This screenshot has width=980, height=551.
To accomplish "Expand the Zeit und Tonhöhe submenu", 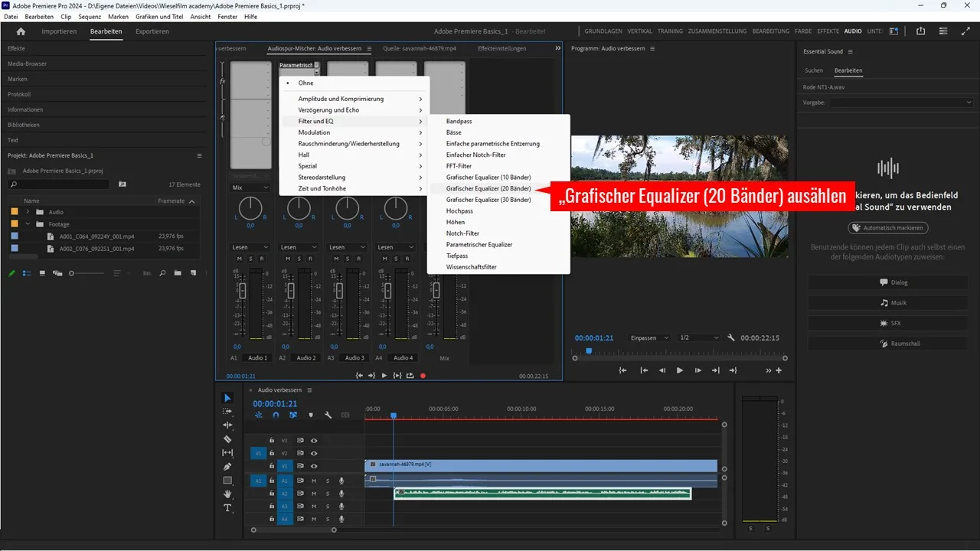I will [x=354, y=188].
